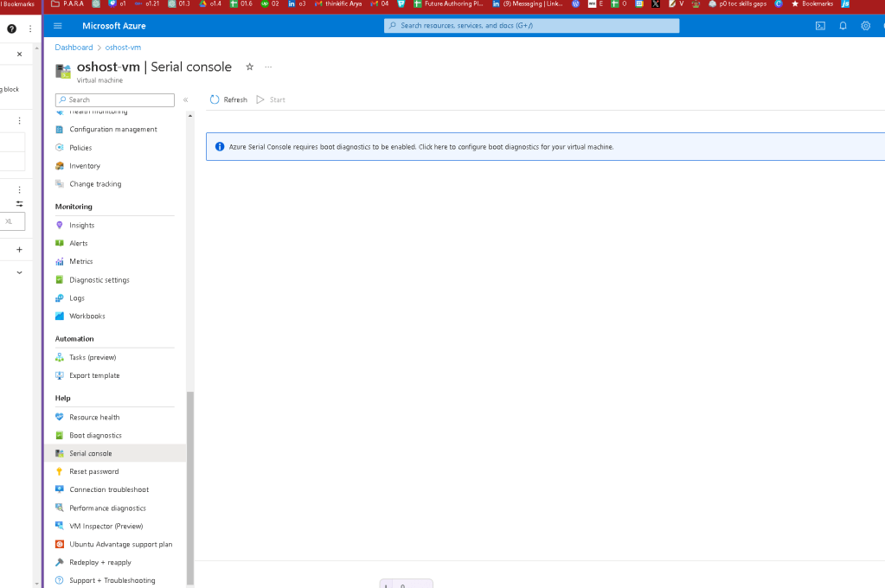Click the scroll-up arrow of the resource menu
Image resolution: width=885 pixels, height=588 pixels.
pyautogui.click(x=190, y=116)
